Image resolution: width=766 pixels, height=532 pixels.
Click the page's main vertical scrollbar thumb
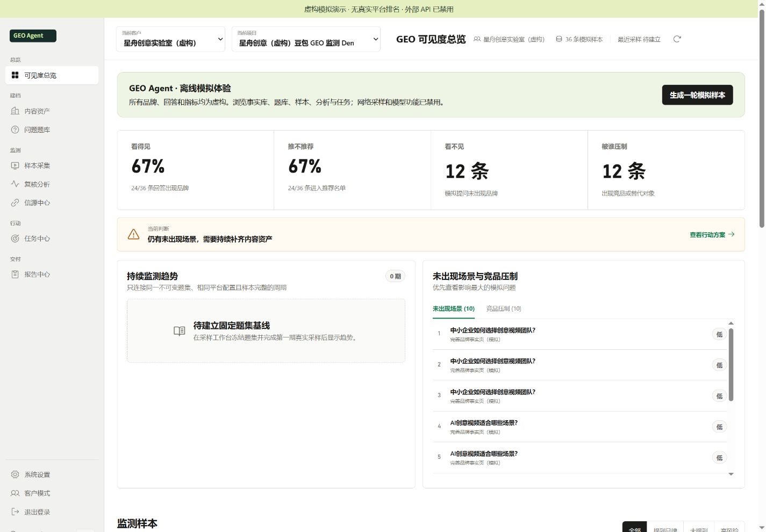coord(762,118)
